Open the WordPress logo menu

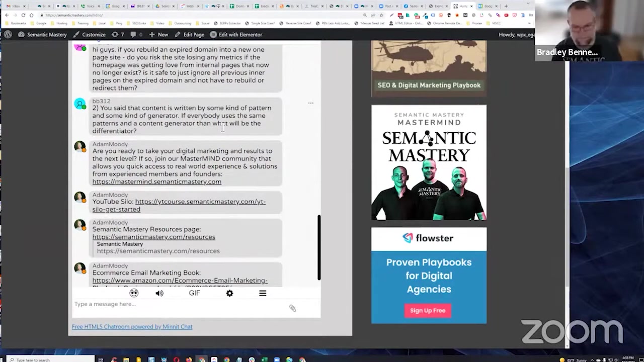click(x=8, y=35)
